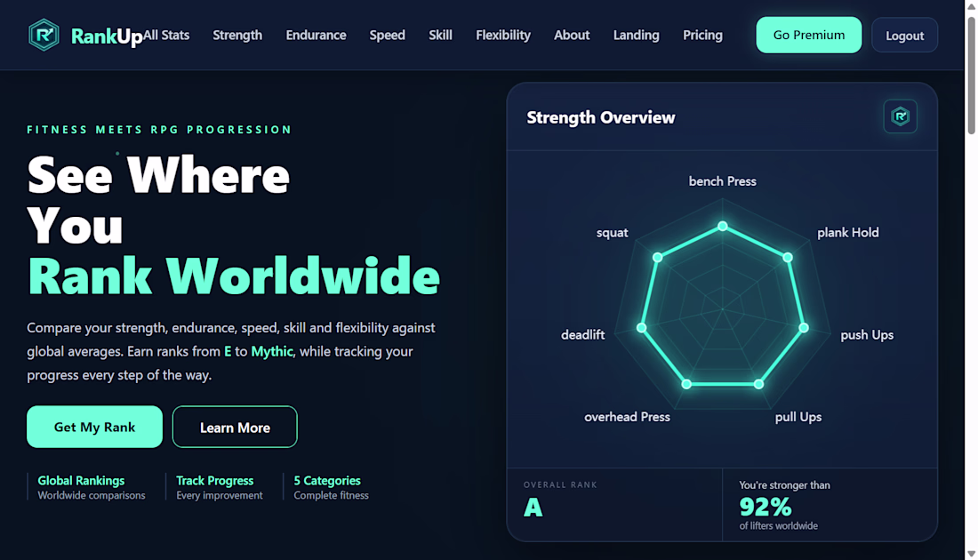
Task: Click the Track Progress feature text
Action: click(214, 481)
